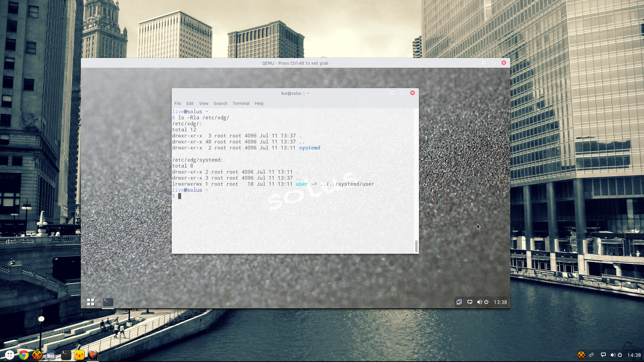Open the screenshot camera app in the dock
Image resolution: width=644 pixels, height=362 pixels.
tap(51, 355)
